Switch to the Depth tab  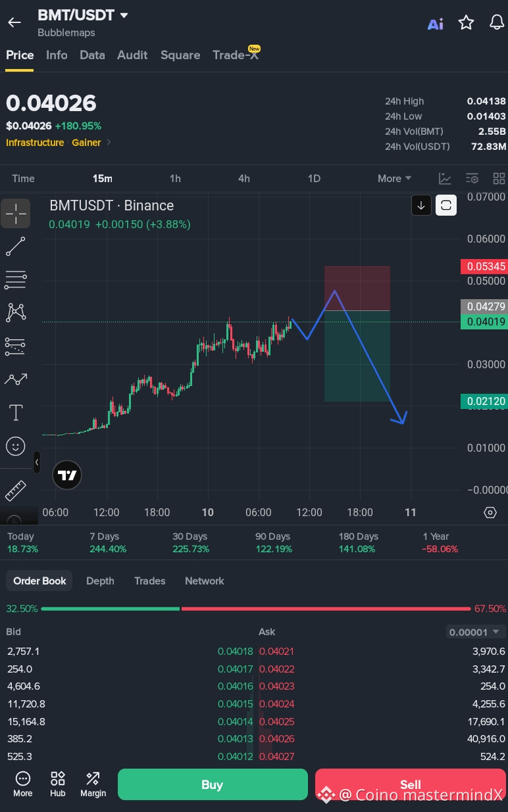[x=100, y=581]
